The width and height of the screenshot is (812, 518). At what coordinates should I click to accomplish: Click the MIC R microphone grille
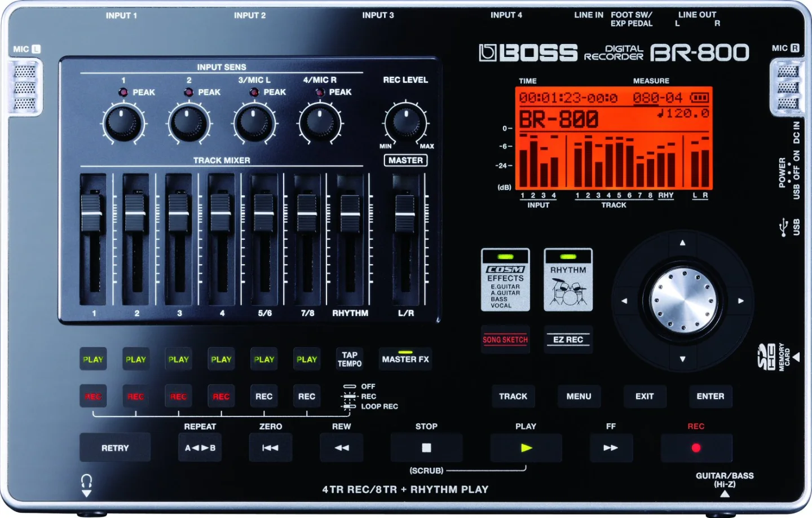tap(788, 88)
